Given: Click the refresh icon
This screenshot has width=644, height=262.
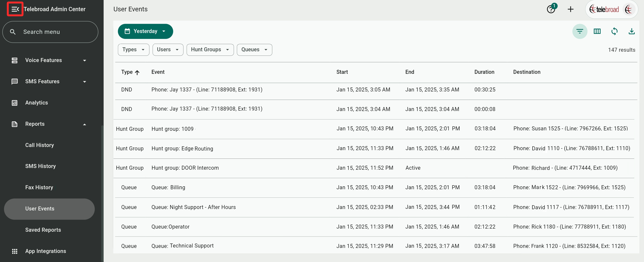Looking at the screenshot, I should point(614,32).
